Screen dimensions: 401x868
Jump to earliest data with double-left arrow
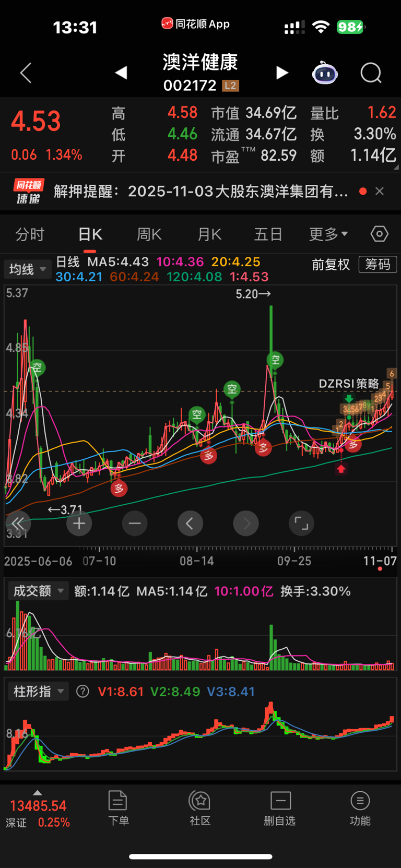pyautogui.click(x=18, y=524)
